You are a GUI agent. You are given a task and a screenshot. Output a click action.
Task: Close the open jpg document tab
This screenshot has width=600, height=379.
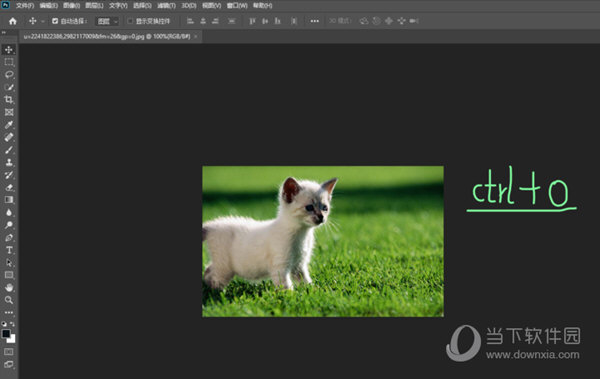click(196, 36)
